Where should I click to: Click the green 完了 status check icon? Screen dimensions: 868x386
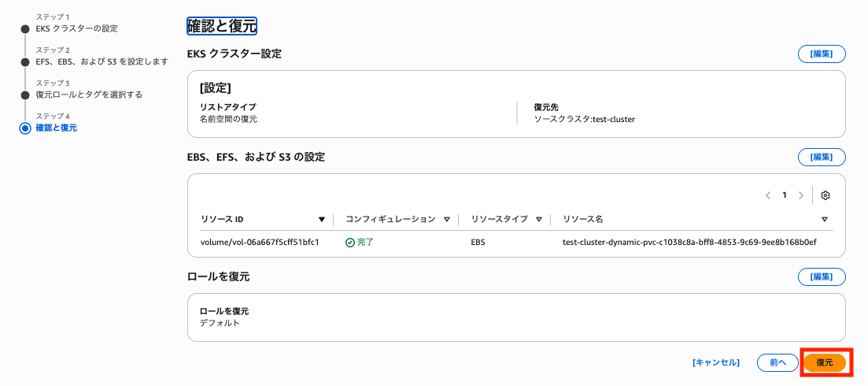pos(350,243)
